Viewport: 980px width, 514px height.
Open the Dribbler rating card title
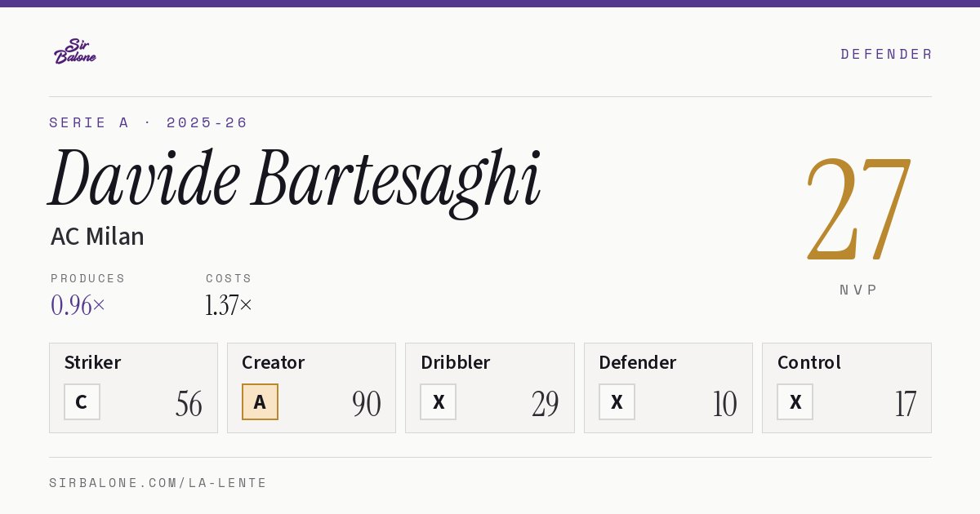(454, 362)
